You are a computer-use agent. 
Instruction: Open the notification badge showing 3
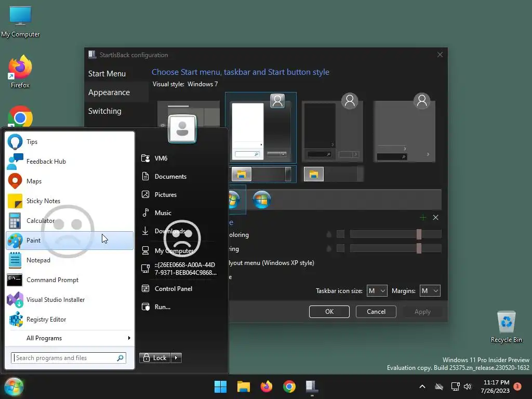pos(517,386)
